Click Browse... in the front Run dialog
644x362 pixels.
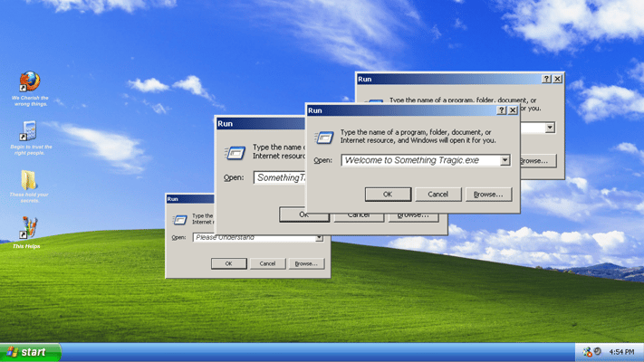pos(488,195)
